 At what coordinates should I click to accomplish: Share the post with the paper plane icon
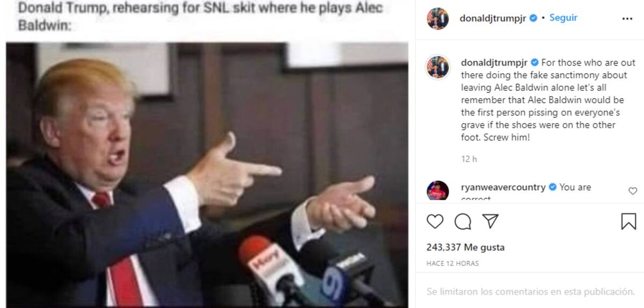tap(490, 221)
